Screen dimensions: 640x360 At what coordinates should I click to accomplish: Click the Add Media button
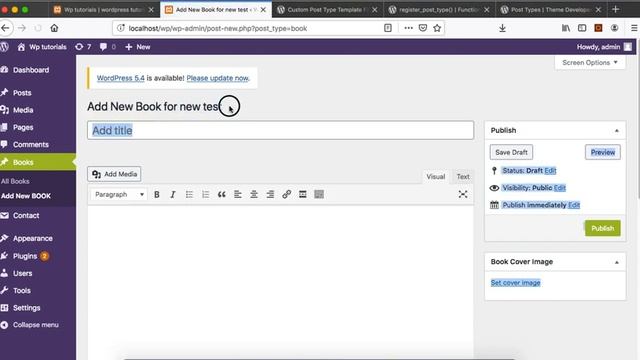[x=114, y=174]
